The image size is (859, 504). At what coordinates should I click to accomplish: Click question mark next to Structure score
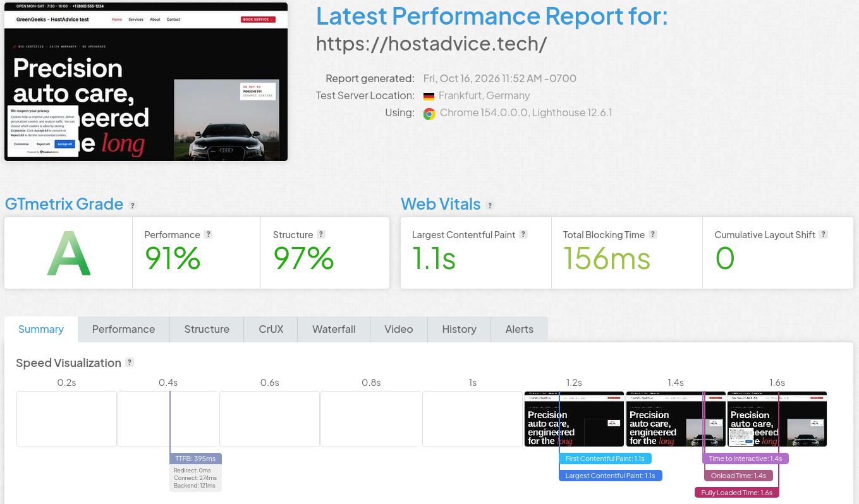(321, 234)
